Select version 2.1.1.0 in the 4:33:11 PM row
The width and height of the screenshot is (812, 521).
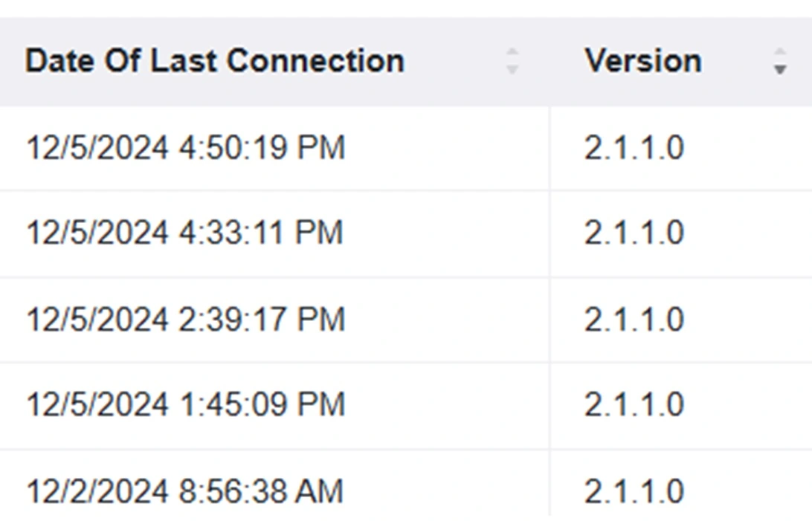tap(634, 233)
